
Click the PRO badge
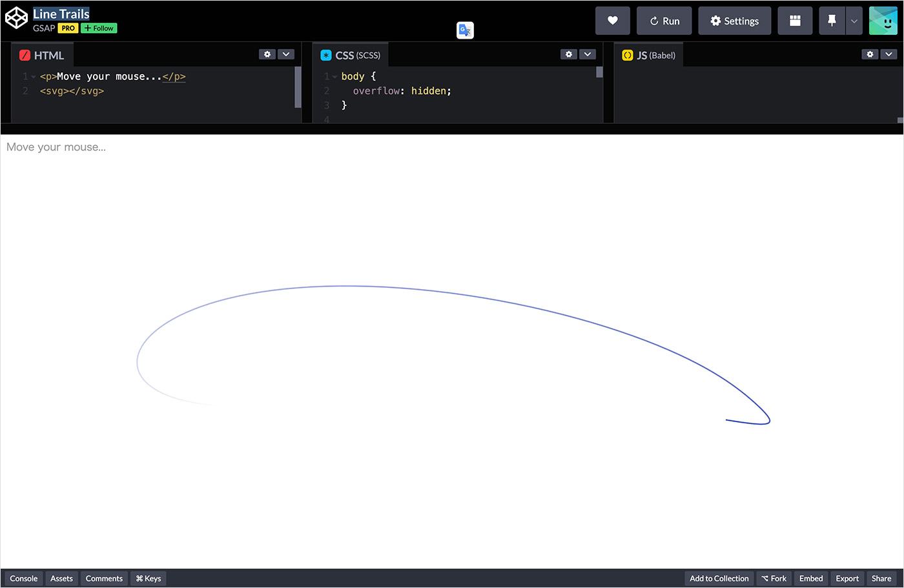(68, 28)
